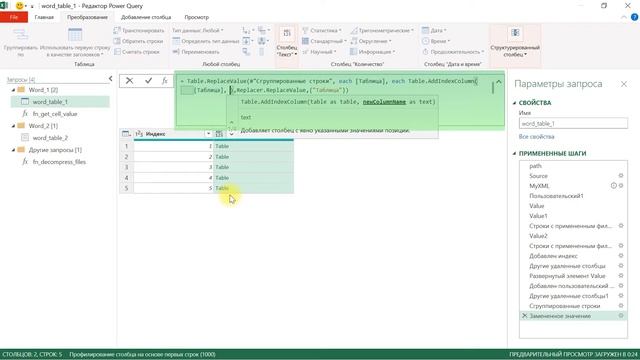Switch to the Преобразование ribbon tab
Screen dimensions: 640x360
pyautogui.click(x=87, y=17)
